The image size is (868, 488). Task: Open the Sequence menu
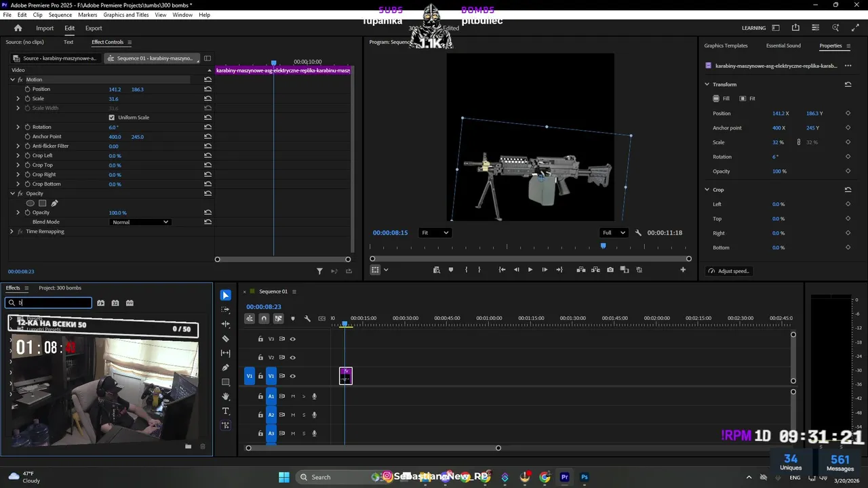pyautogui.click(x=60, y=15)
